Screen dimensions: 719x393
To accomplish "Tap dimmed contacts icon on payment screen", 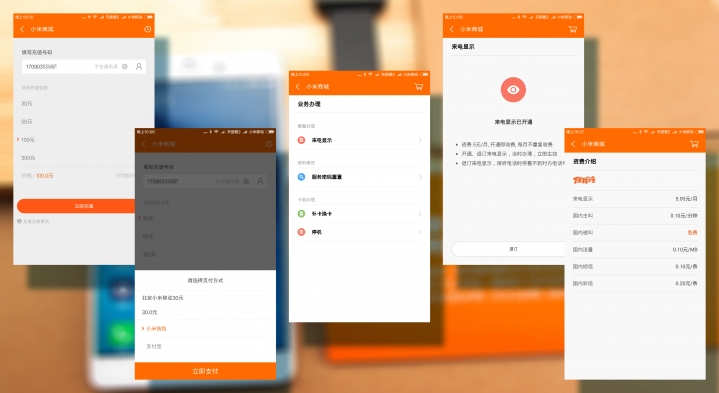I will coord(260,181).
